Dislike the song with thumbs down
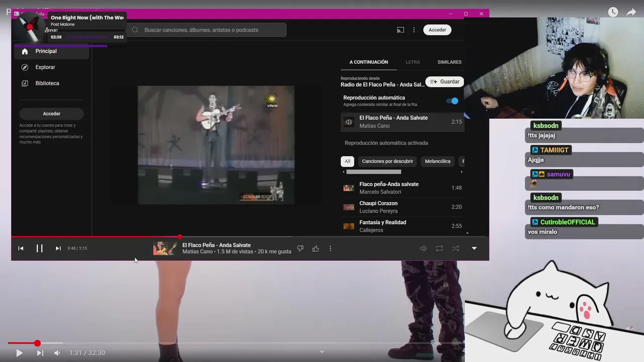The width and height of the screenshot is (644, 362). [300, 248]
